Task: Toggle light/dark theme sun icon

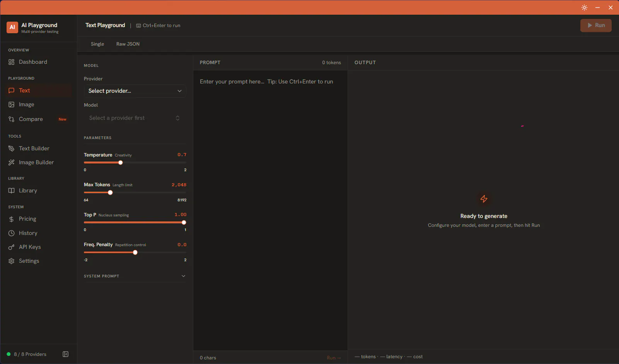Action: 584,8
